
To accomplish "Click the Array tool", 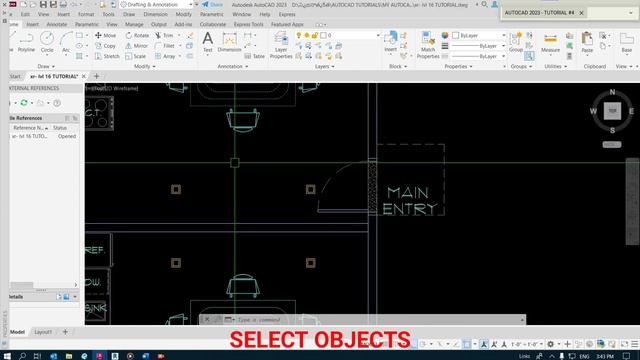I will 165,56.
